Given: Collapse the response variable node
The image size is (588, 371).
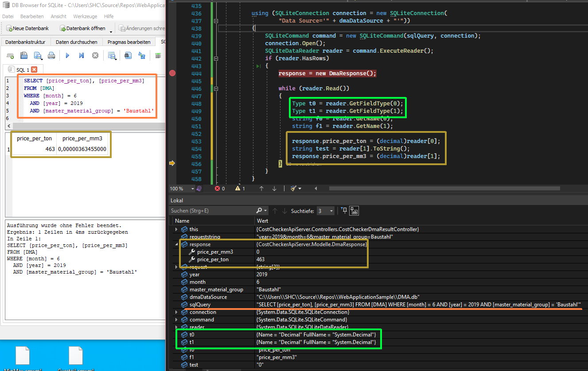Looking at the screenshot, I should [176, 244].
